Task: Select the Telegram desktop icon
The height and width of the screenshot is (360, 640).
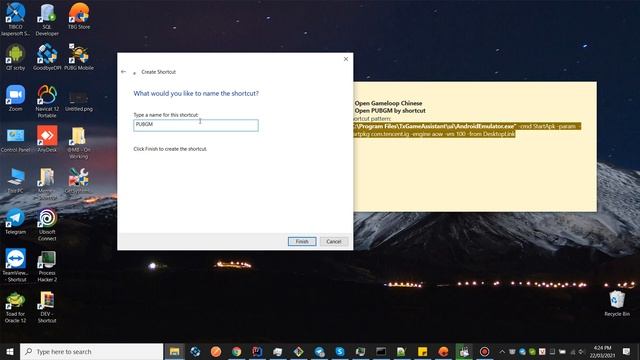Action: coord(15,221)
